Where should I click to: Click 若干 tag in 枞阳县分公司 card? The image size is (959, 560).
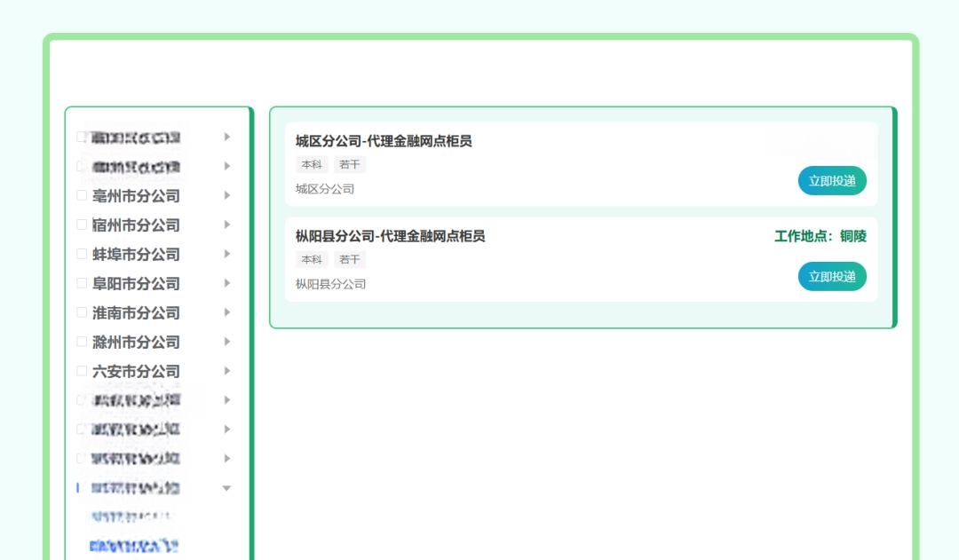tap(349, 259)
